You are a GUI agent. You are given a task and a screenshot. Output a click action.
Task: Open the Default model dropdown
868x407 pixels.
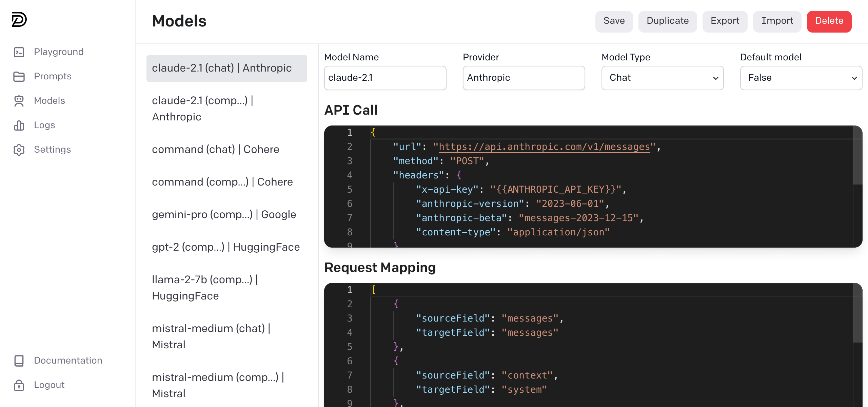click(x=801, y=78)
